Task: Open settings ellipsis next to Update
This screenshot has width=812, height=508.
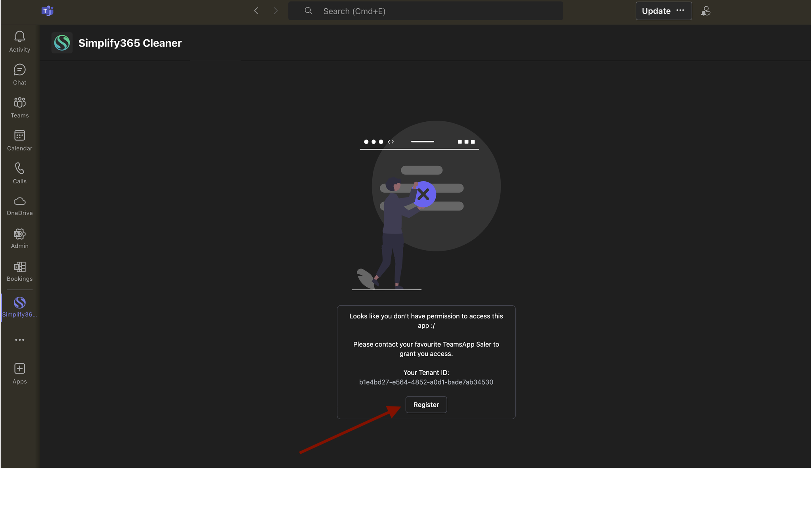Action: (680, 10)
